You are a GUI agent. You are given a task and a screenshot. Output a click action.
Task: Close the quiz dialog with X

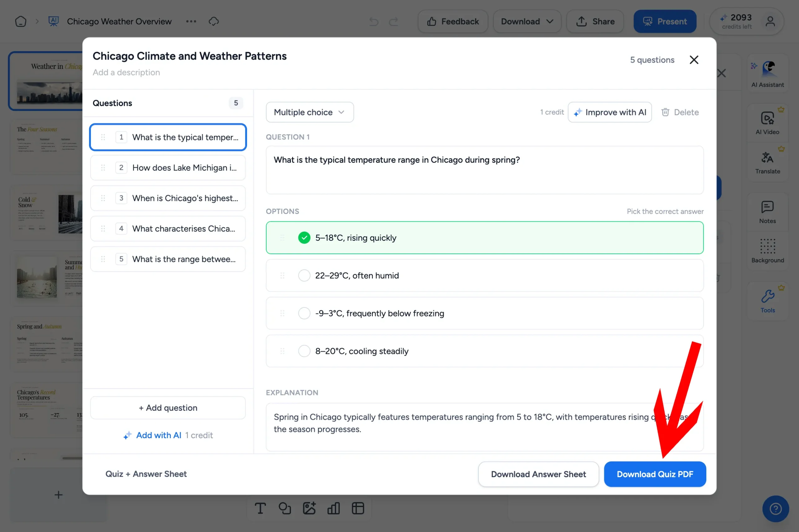click(x=694, y=60)
